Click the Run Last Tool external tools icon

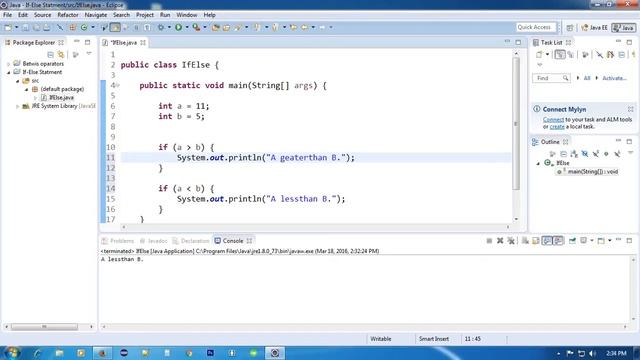(196, 27)
